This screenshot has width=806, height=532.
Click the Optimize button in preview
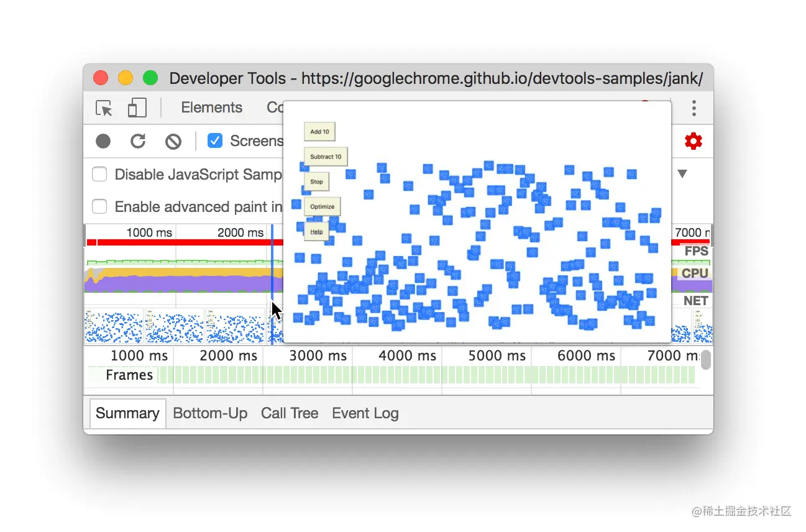pos(322,206)
